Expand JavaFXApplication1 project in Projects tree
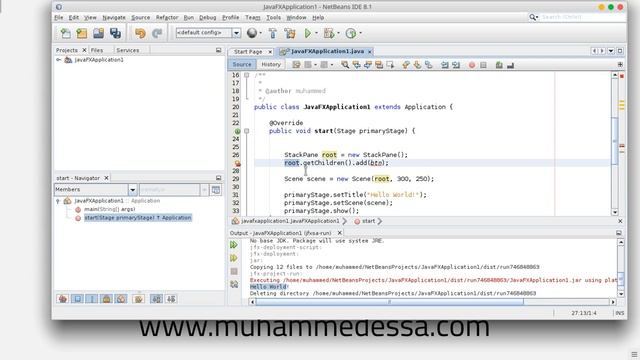 [x=58, y=60]
